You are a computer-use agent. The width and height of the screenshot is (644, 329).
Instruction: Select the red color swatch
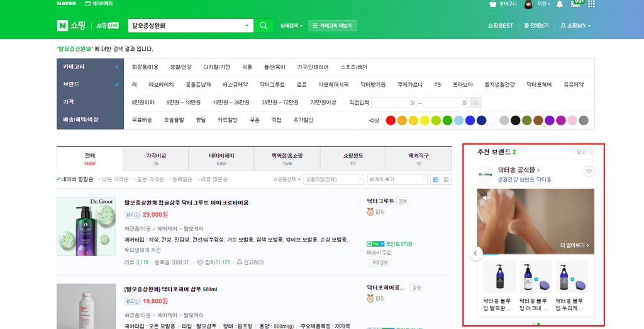click(391, 120)
